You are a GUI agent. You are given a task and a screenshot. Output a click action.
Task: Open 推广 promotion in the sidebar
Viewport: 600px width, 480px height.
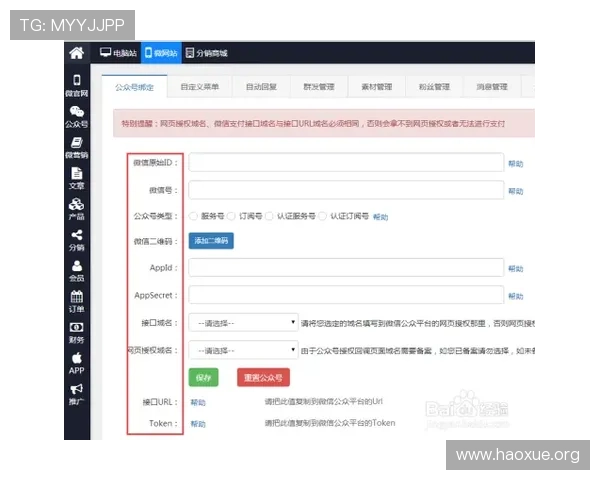tap(77, 395)
